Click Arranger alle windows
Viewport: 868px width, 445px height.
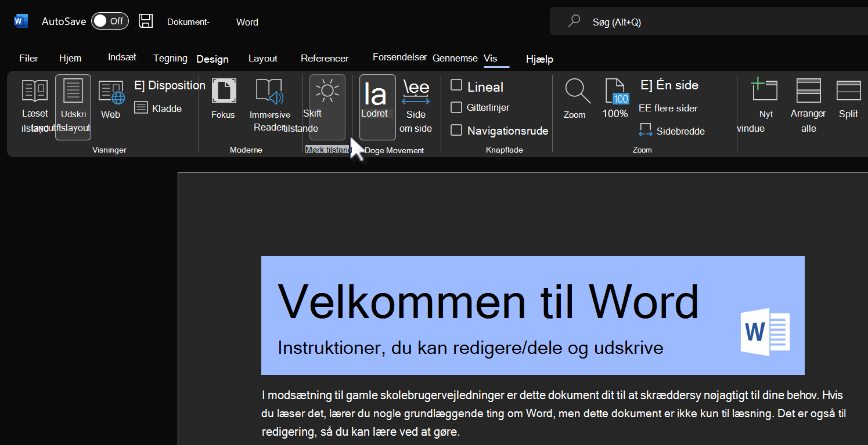[808, 106]
